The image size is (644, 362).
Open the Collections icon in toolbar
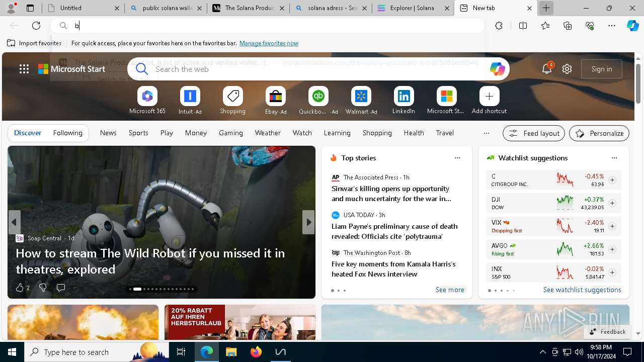tap(568, 26)
